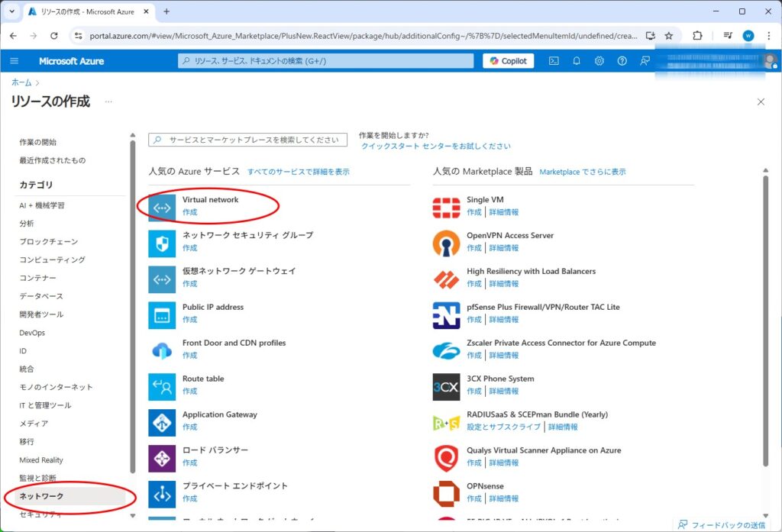The height and width of the screenshot is (532, 782).
Task: Select the コンピューティング category
Action: (x=53, y=260)
